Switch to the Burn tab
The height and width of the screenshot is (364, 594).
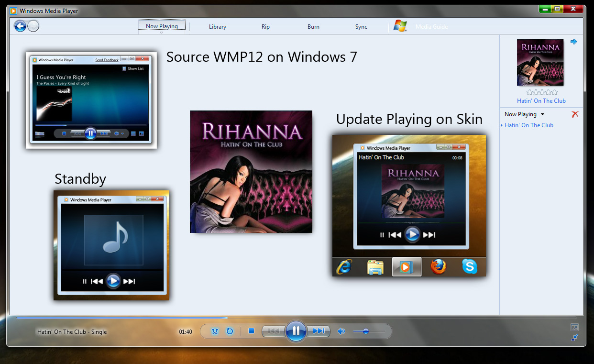313,27
